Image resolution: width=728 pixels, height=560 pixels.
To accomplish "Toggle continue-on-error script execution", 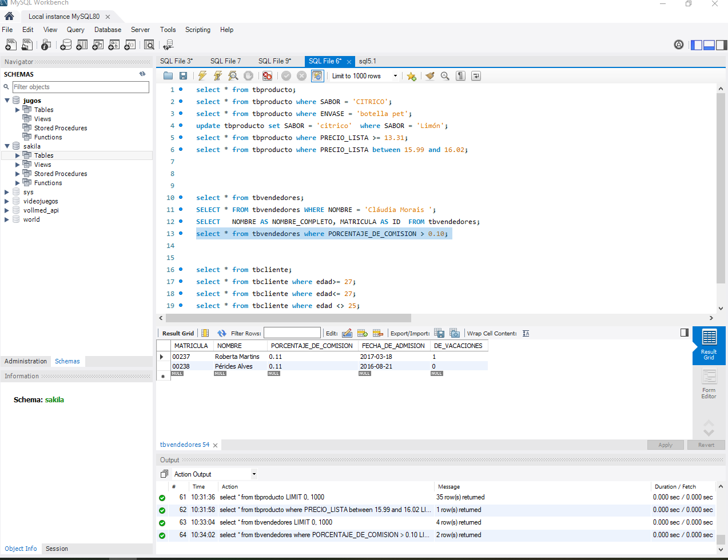I will pos(267,75).
